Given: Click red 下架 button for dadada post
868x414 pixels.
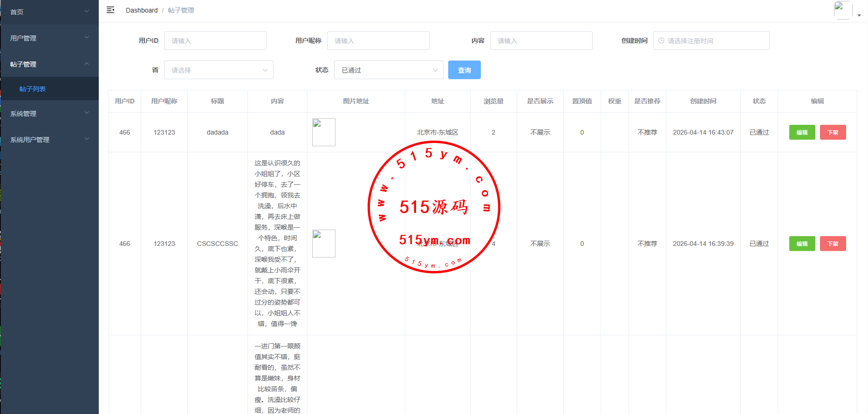Looking at the screenshot, I should click(833, 133).
